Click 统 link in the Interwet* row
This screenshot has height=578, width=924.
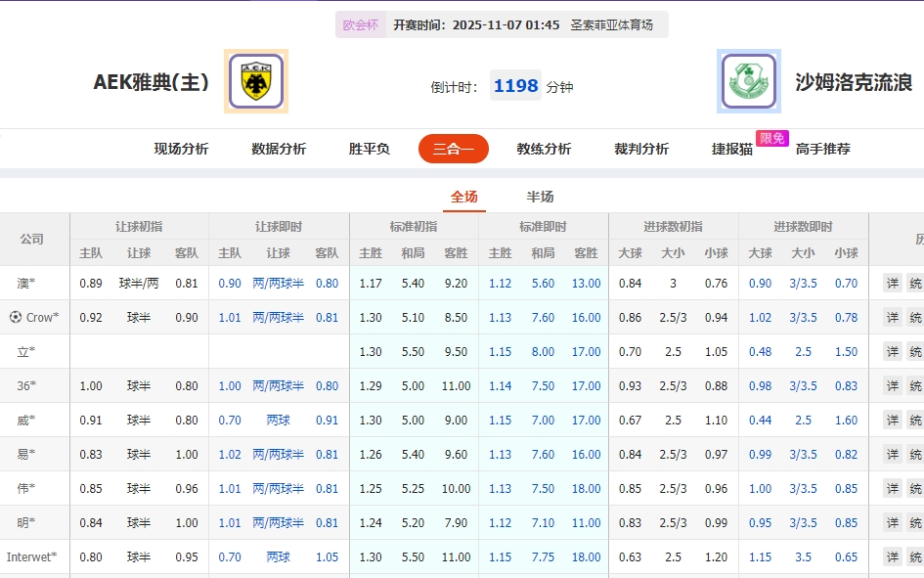click(917, 556)
